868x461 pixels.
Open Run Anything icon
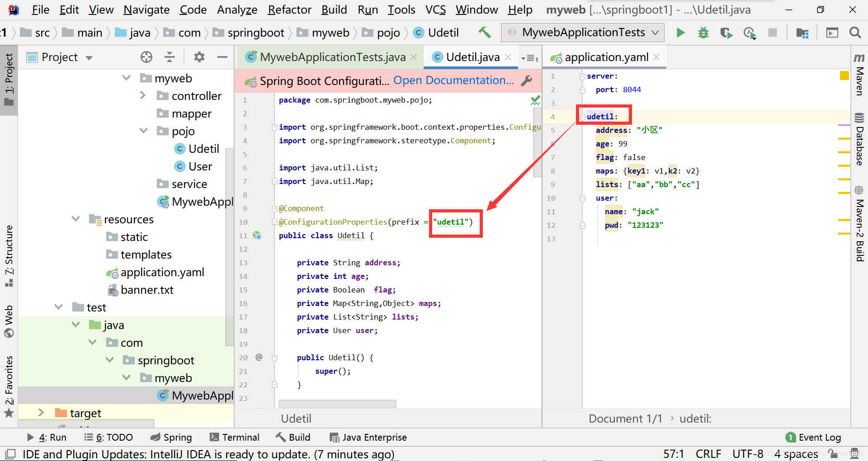(x=832, y=33)
